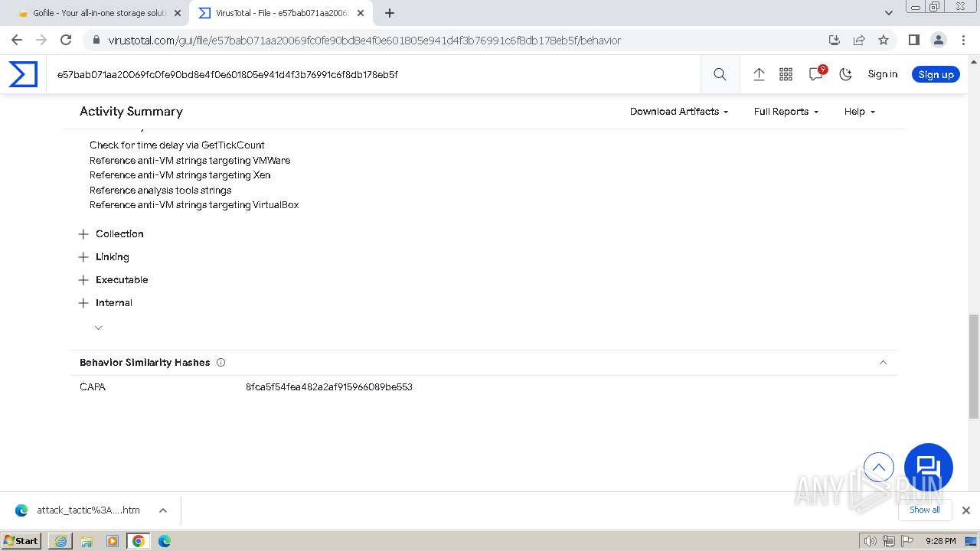
Task: Toggle dark mode moon icon
Action: pos(845,74)
